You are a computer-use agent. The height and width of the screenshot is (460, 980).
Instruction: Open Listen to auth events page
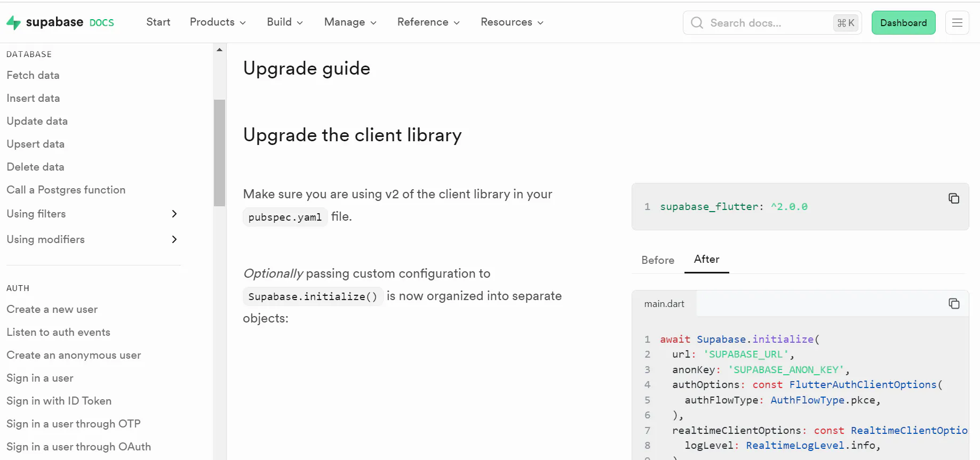click(x=59, y=332)
